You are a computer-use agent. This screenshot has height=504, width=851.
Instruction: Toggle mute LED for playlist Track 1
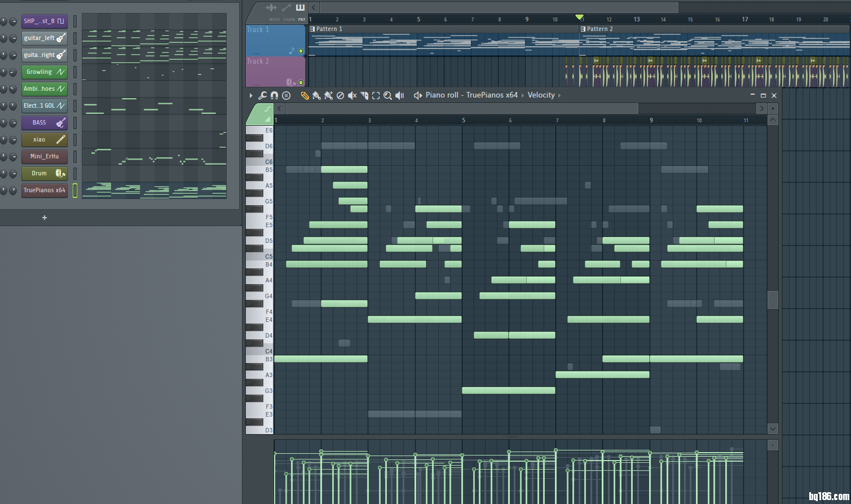point(301,51)
